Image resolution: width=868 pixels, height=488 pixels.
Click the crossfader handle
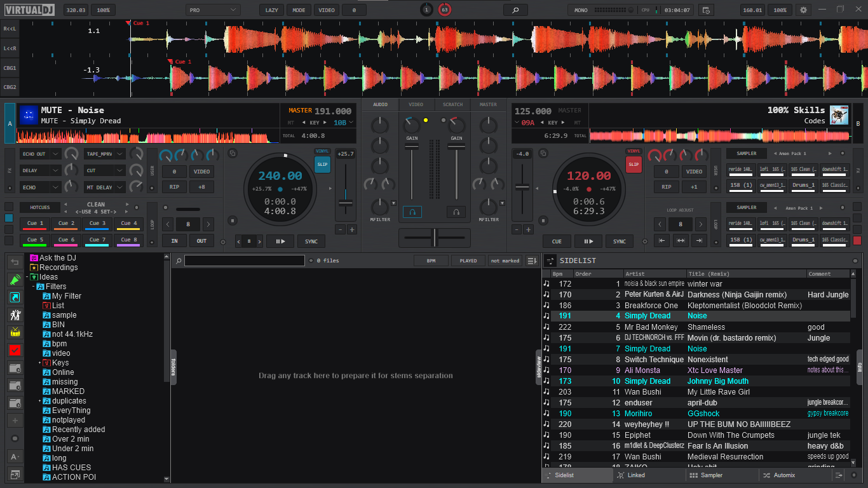435,238
